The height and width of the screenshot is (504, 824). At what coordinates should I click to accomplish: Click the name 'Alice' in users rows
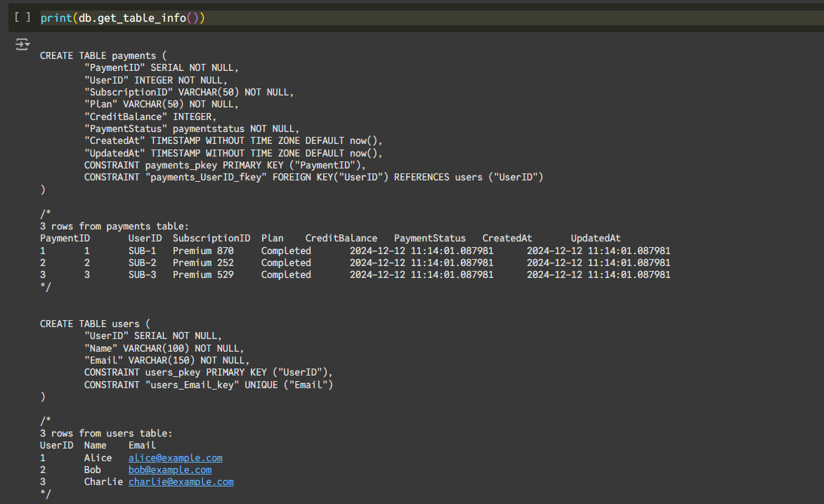(98, 458)
